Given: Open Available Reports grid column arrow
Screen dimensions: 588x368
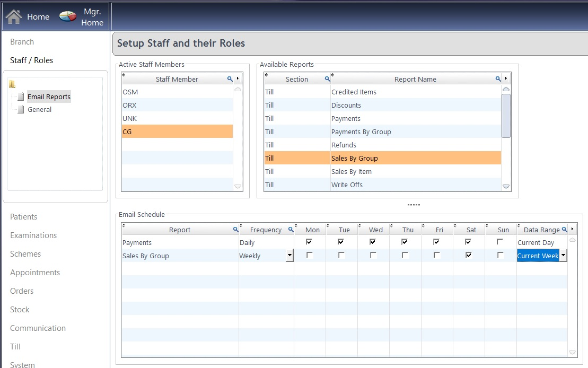Looking at the screenshot, I should [x=506, y=78].
